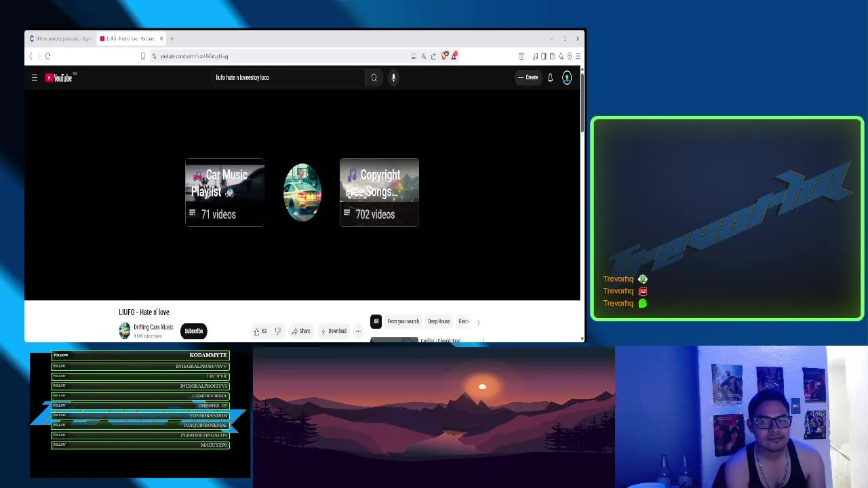868x488 pixels.
Task: Click the LIUFO - Hate n' love title
Action: click(x=144, y=312)
